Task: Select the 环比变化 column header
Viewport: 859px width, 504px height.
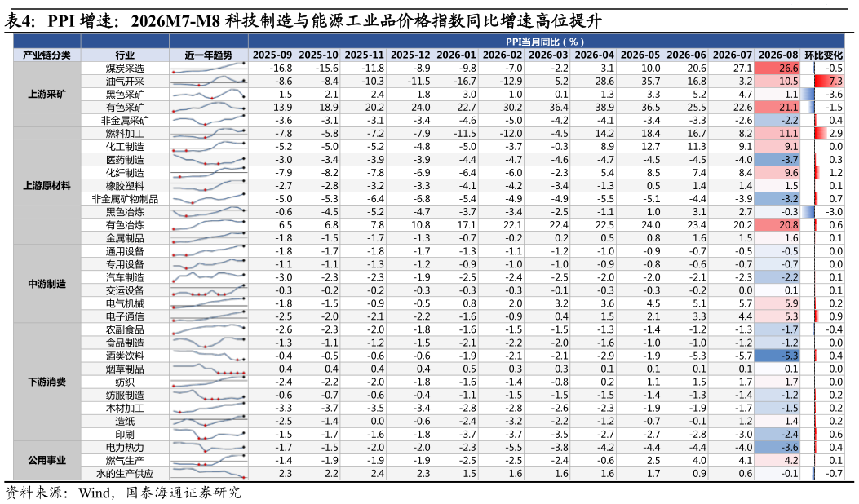Action: point(823,55)
